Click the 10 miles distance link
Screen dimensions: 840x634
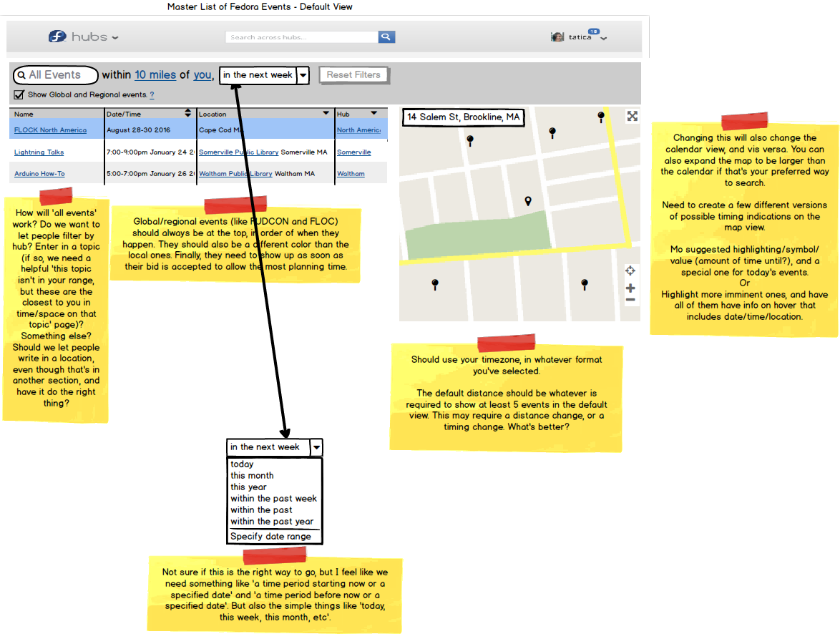point(155,75)
